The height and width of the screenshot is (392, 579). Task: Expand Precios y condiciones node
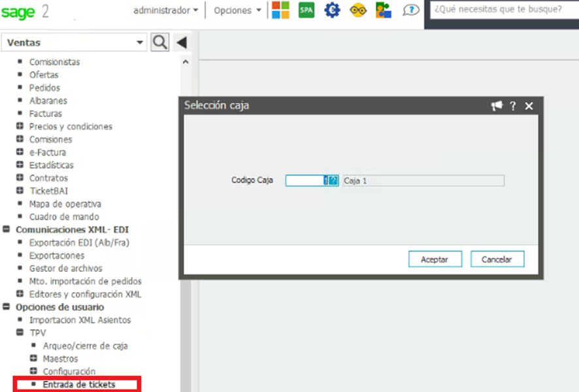(20, 126)
